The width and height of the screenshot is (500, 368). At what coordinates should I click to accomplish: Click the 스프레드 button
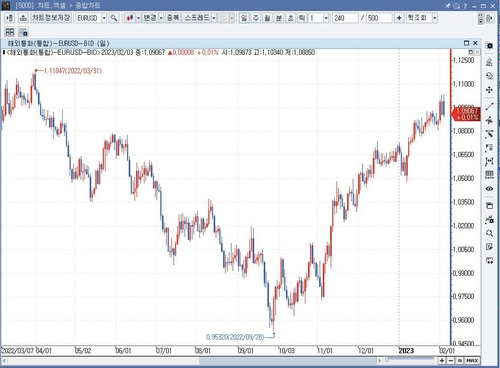(197, 18)
